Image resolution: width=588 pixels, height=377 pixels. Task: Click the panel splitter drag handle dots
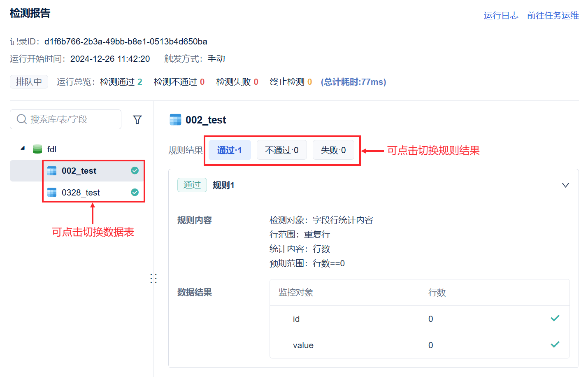154,279
